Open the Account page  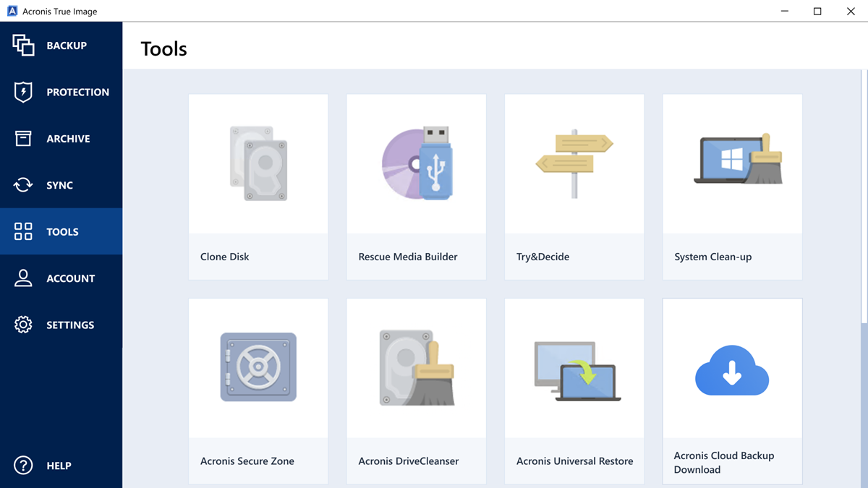(61, 278)
